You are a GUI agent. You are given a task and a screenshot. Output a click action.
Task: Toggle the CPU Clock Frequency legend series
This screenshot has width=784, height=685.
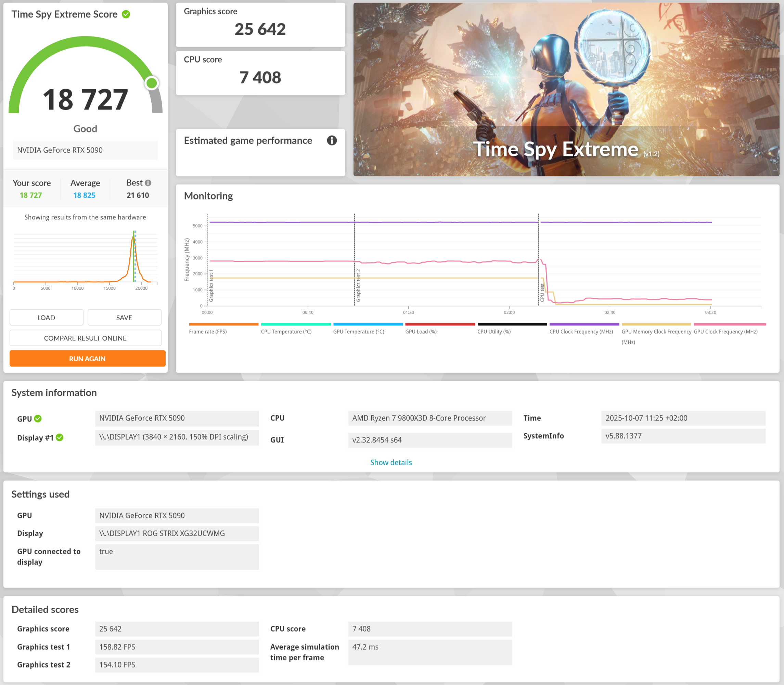point(581,332)
